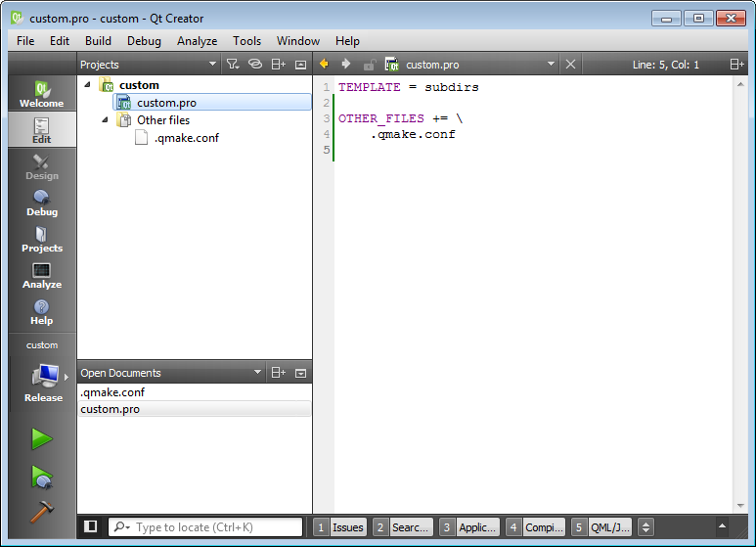Image resolution: width=756 pixels, height=547 pixels.
Task: Split the Open Documents pane
Action: pos(278,373)
